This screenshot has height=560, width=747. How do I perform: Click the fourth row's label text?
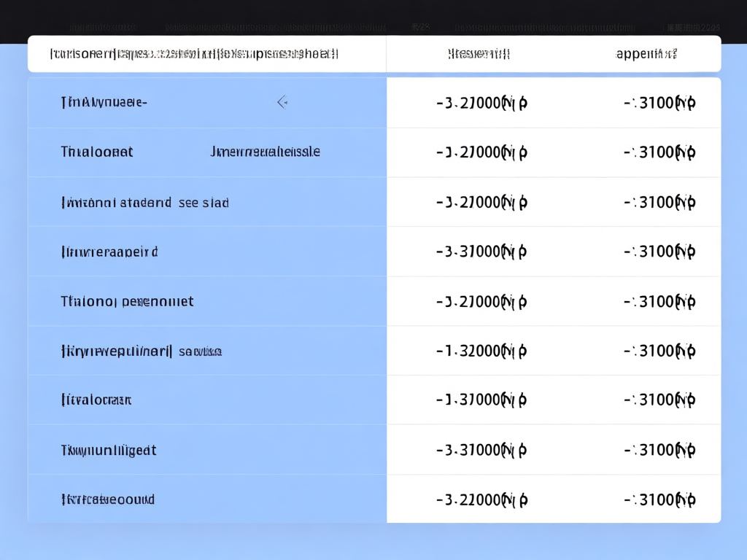point(109,252)
